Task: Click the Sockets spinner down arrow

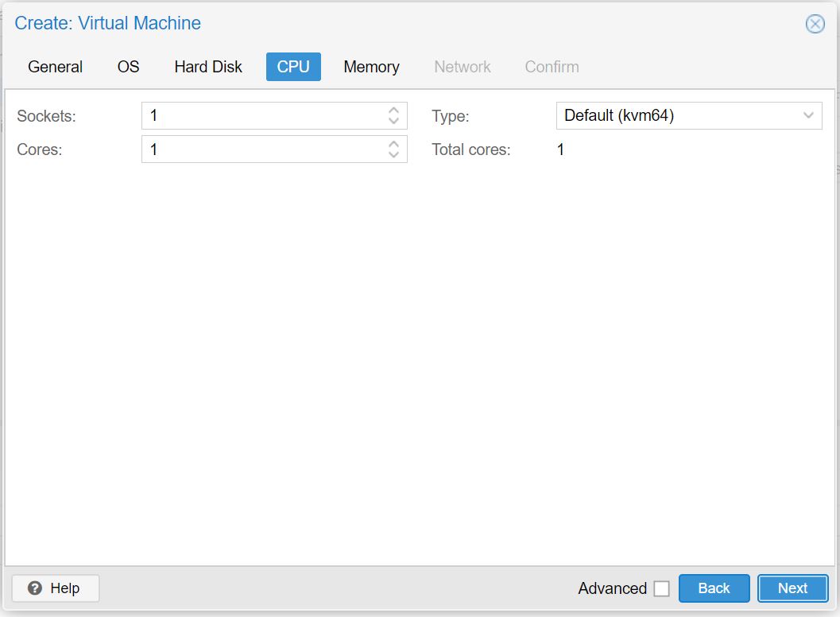Action: (393, 120)
